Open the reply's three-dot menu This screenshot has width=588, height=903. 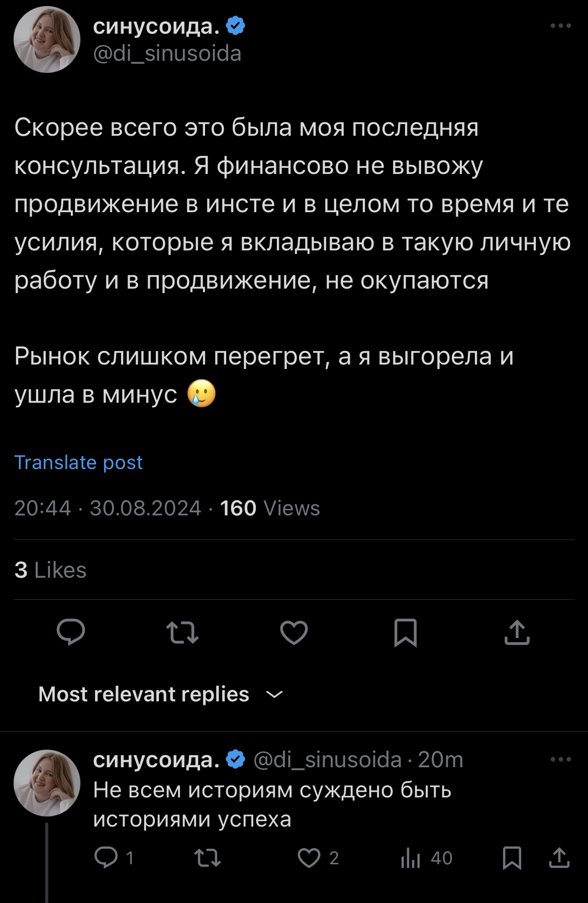[560, 759]
